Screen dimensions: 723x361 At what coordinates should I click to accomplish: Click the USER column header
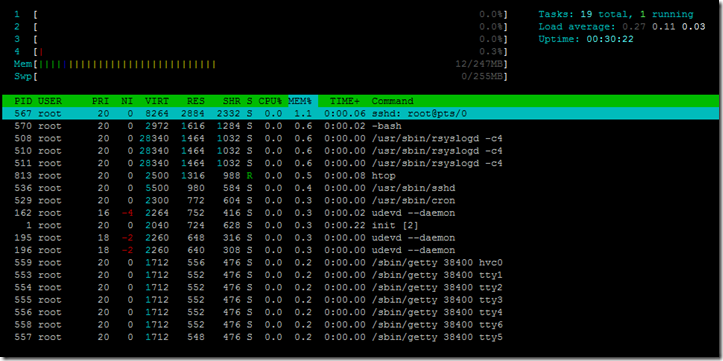(50, 101)
